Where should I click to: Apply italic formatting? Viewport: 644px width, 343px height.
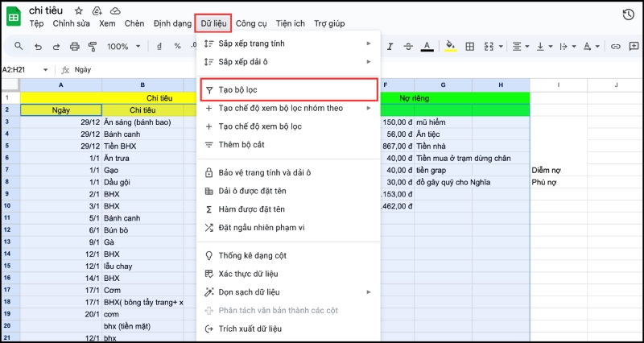[x=390, y=47]
